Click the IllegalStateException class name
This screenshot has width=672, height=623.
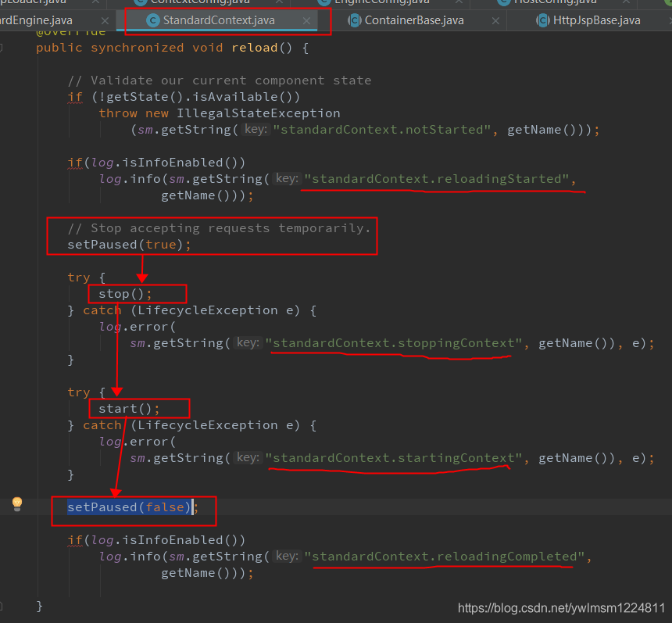[x=259, y=113]
